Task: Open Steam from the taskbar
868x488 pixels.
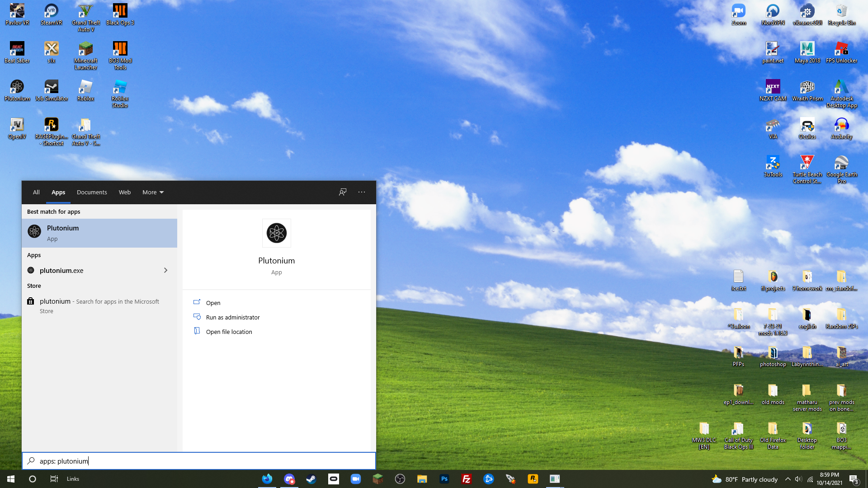Action: [x=311, y=479]
